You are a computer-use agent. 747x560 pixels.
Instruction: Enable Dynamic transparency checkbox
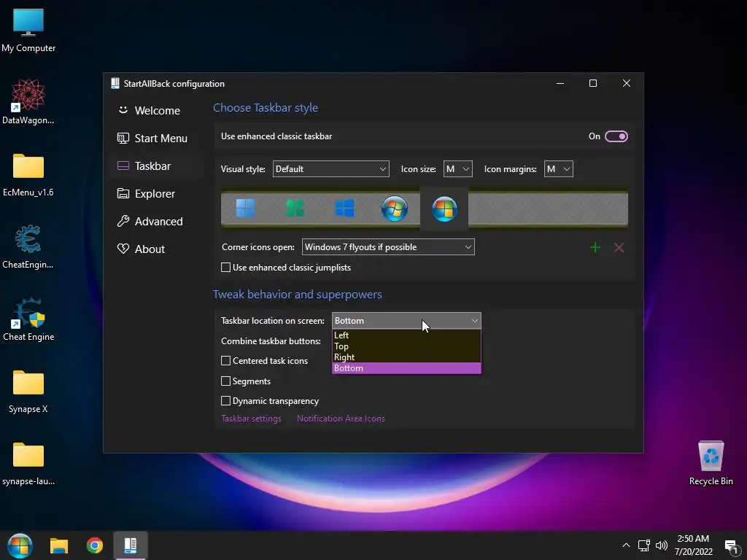(x=226, y=401)
